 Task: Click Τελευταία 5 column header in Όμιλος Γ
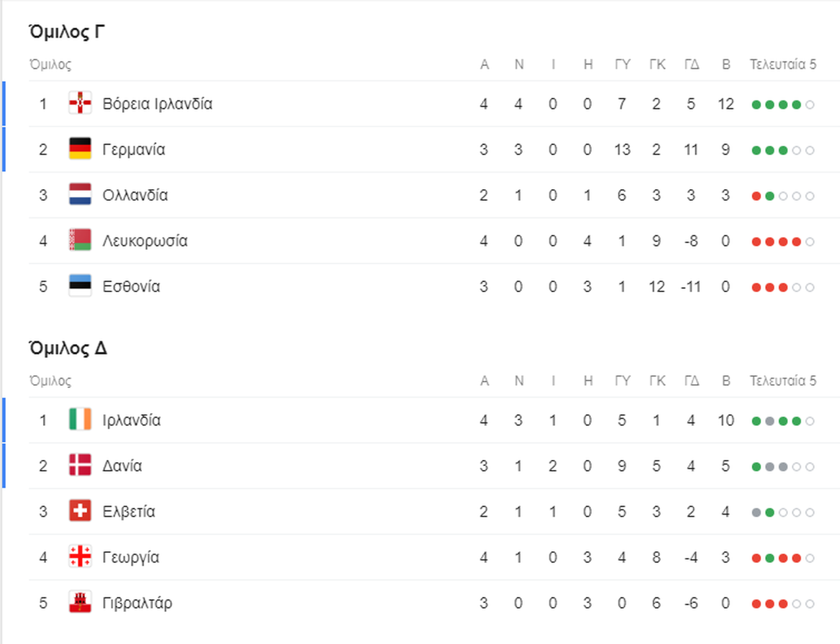[x=783, y=64]
